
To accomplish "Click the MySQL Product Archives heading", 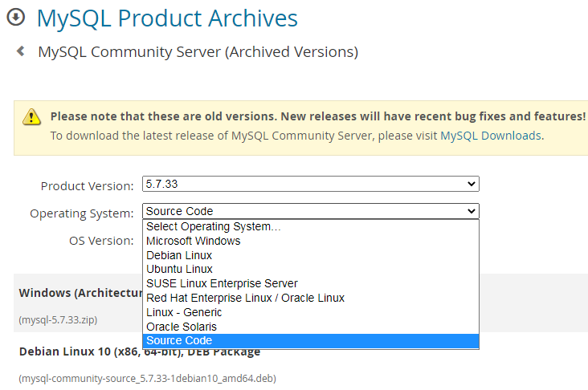I will [x=167, y=18].
